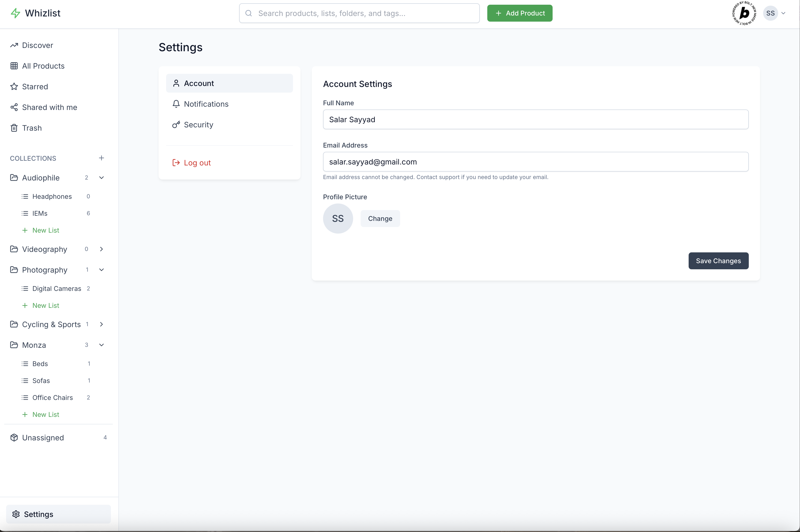
Task: View All Products grid
Action: coord(43,66)
